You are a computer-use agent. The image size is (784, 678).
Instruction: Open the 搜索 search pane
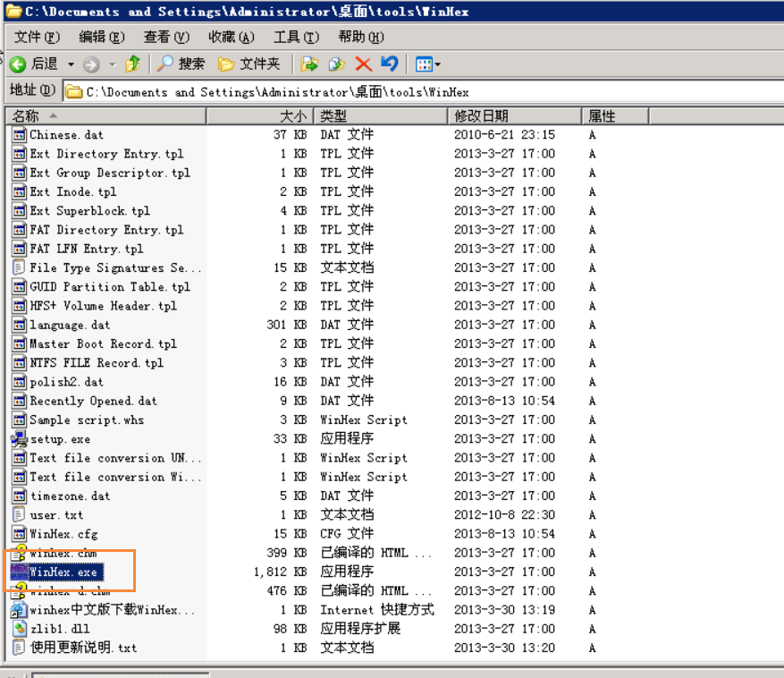pos(181,64)
